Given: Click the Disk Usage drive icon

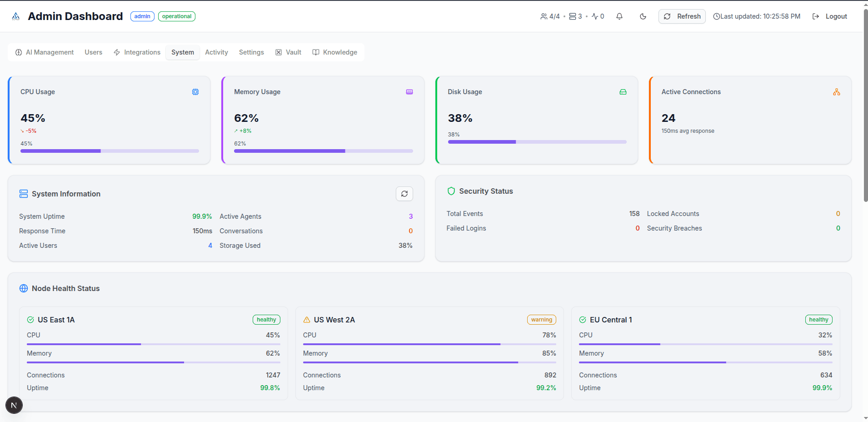Looking at the screenshot, I should click(623, 92).
